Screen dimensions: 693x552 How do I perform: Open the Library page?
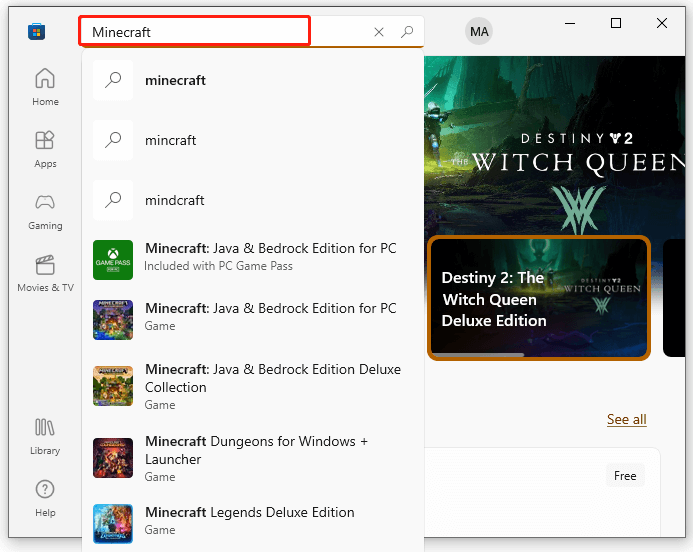click(45, 436)
